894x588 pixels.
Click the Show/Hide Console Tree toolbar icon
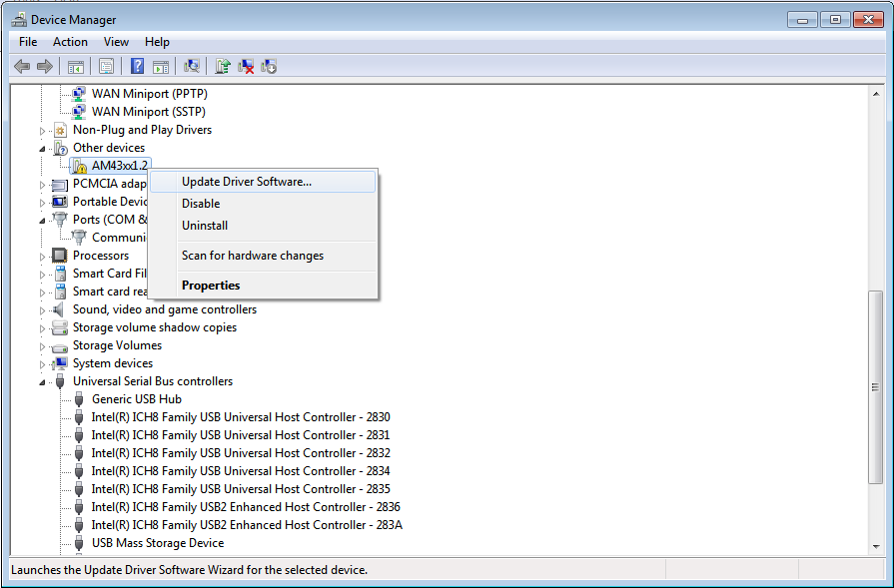[75, 66]
